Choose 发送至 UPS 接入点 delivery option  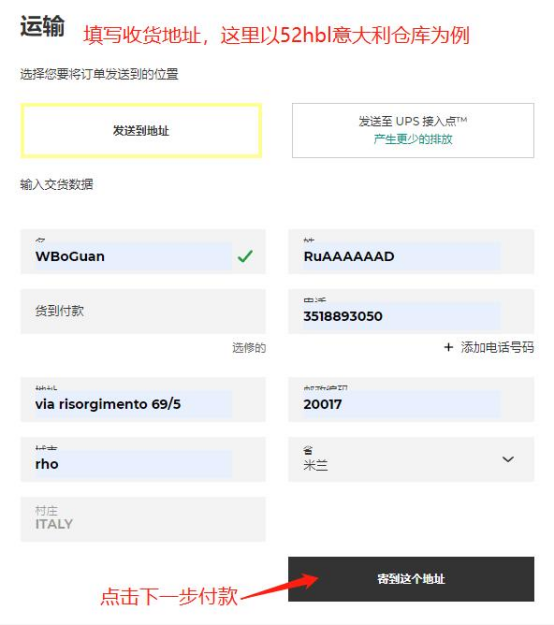click(413, 130)
